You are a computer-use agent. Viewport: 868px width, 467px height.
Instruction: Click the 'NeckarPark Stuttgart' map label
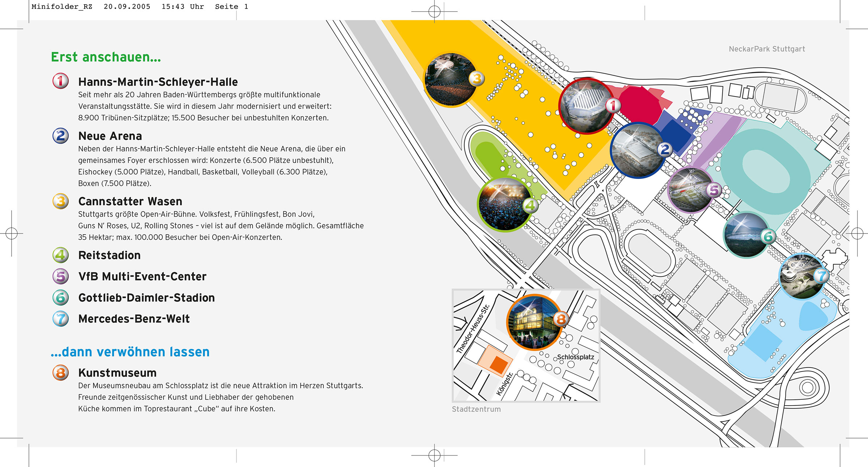[x=767, y=49]
